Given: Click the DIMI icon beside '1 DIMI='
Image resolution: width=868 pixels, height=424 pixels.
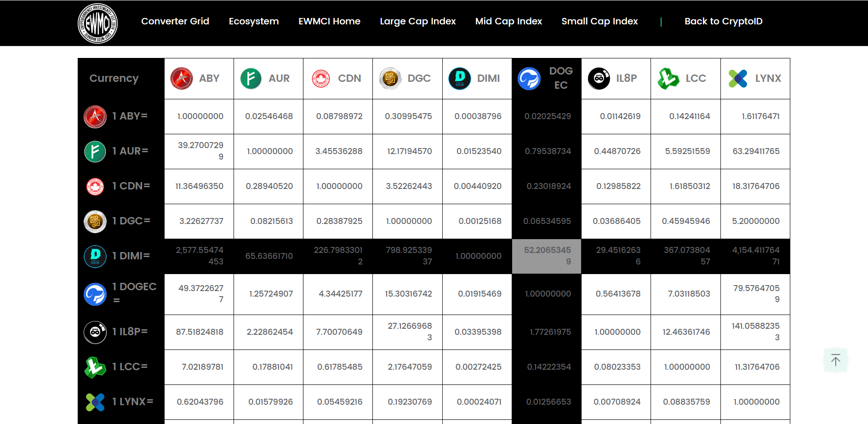Looking at the screenshot, I should coord(95,257).
